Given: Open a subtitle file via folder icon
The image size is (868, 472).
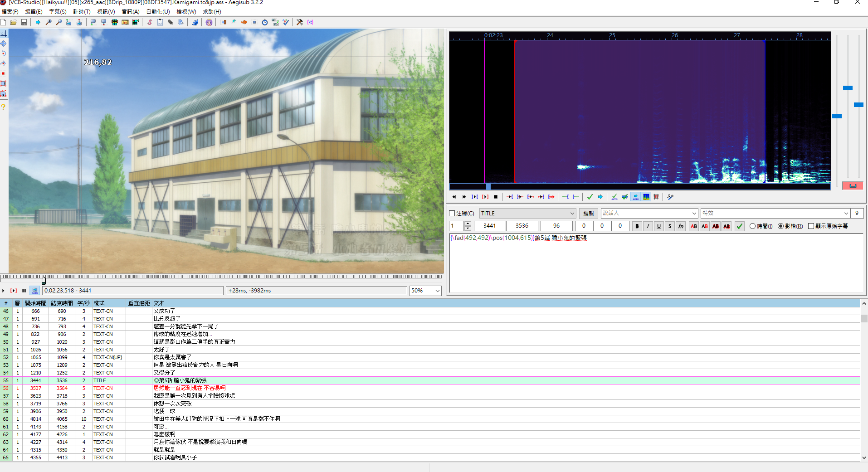Looking at the screenshot, I should point(14,22).
